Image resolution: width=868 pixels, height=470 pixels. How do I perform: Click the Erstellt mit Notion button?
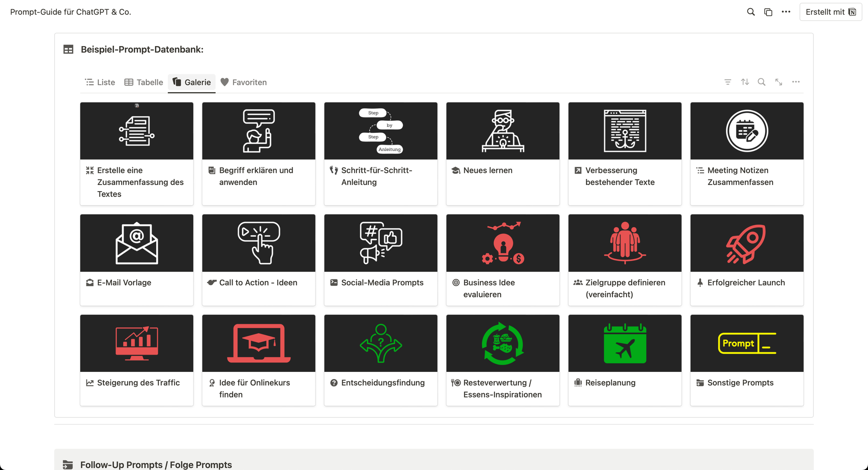click(830, 12)
